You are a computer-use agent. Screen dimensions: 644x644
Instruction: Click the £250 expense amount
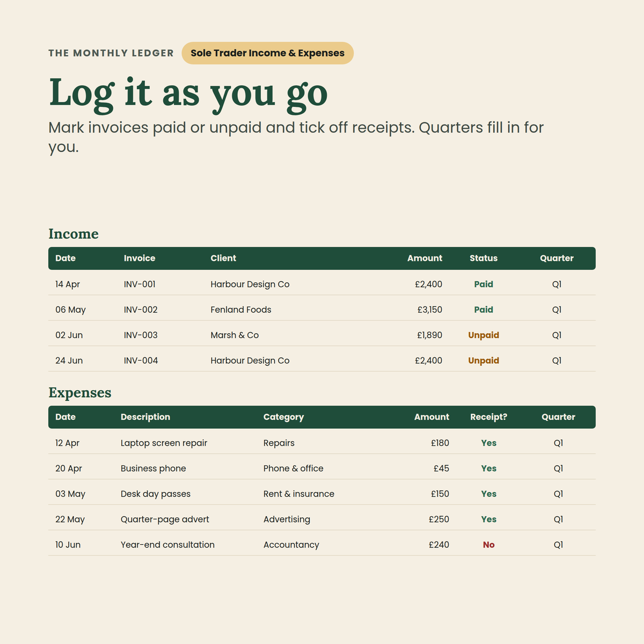pyautogui.click(x=439, y=519)
